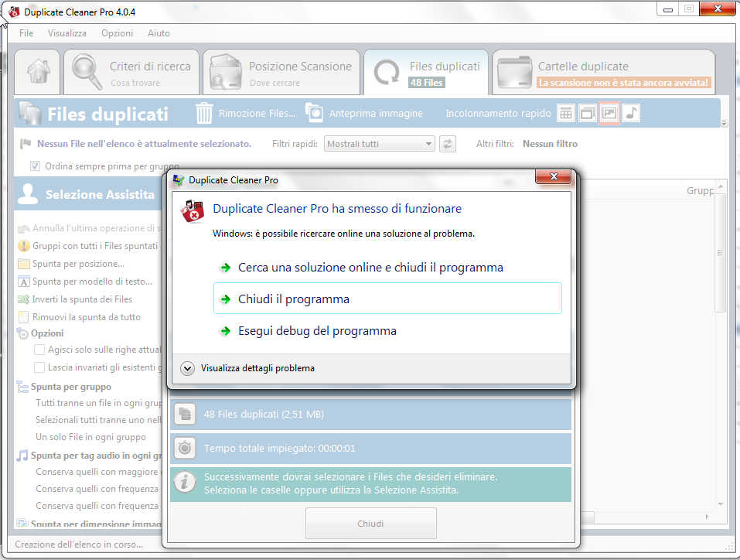Click the Inverti la spunta dei Files icon

tap(24, 299)
